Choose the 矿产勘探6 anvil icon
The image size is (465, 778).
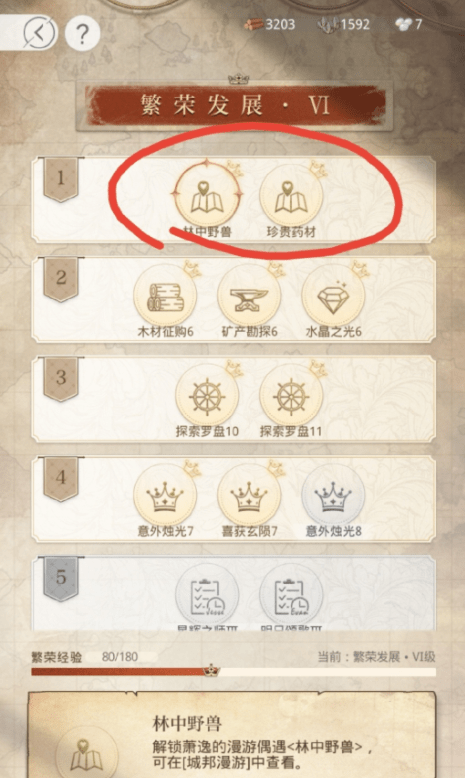point(249,296)
